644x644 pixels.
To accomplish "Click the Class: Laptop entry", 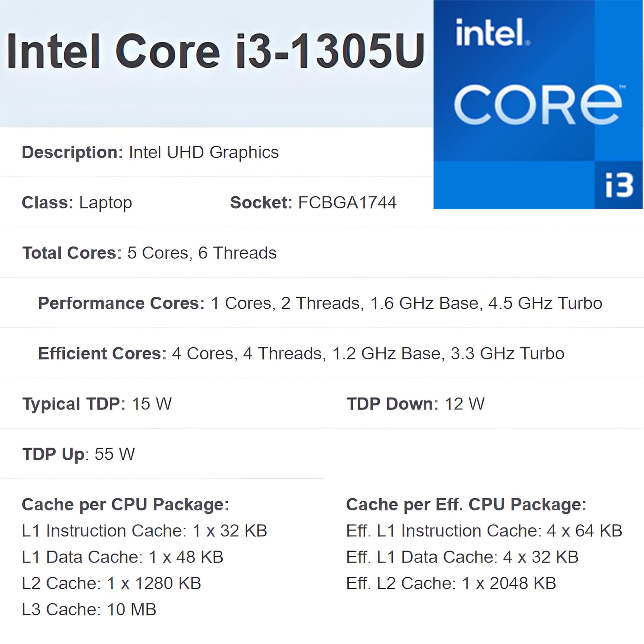I will tap(77, 203).
